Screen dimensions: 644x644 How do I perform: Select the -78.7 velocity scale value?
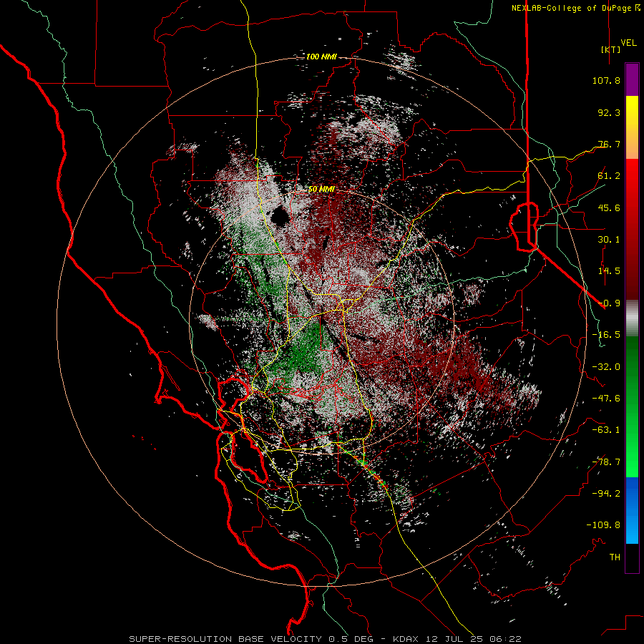coord(606,462)
